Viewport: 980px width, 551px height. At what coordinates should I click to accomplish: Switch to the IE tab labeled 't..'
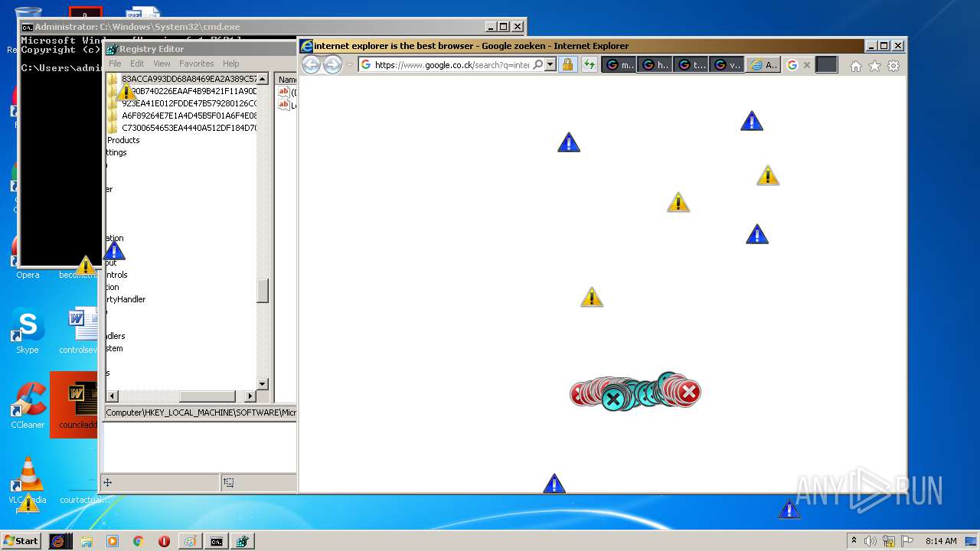click(x=691, y=65)
